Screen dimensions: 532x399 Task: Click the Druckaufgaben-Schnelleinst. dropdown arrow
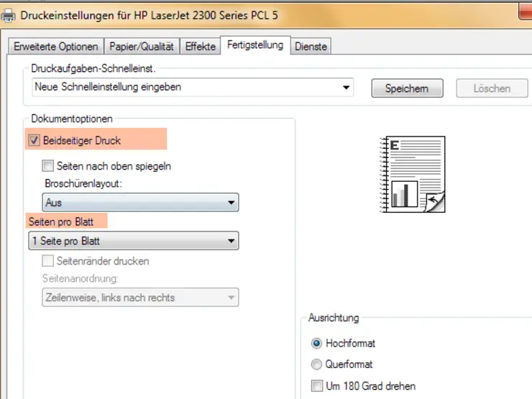click(347, 88)
